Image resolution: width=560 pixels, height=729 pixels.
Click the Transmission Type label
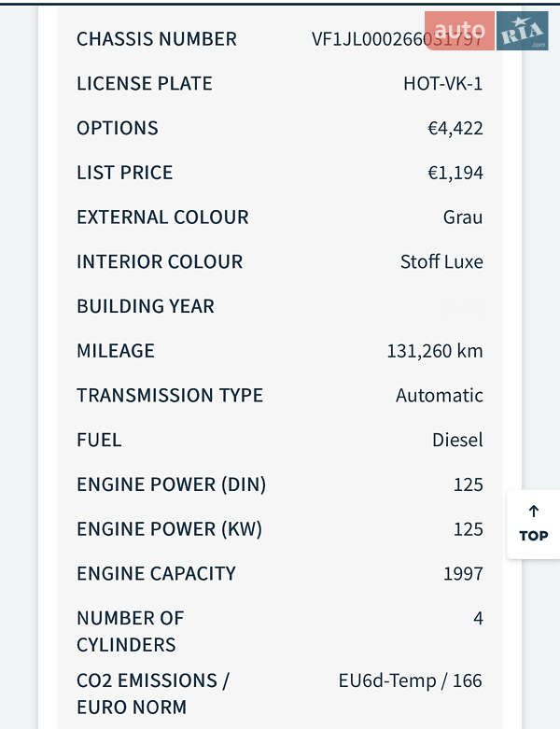tap(170, 396)
